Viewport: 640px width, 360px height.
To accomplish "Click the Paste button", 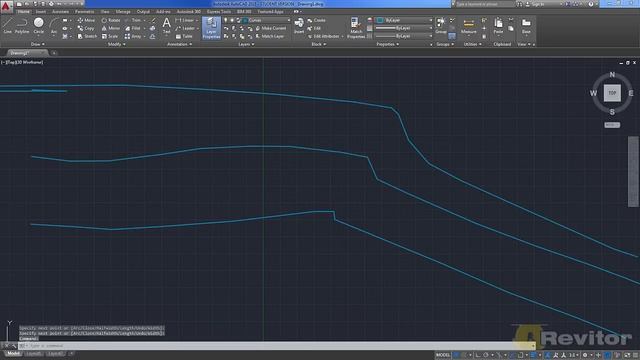I will tap(498, 26).
